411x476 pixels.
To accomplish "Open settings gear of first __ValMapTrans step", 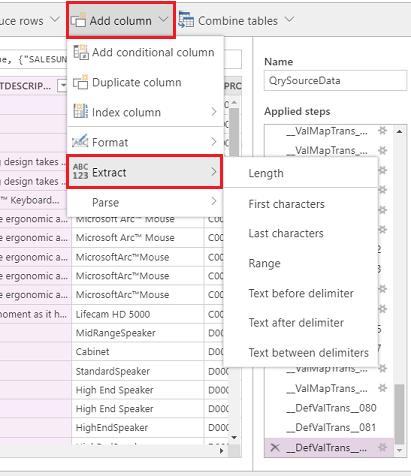I will pyautogui.click(x=382, y=131).
